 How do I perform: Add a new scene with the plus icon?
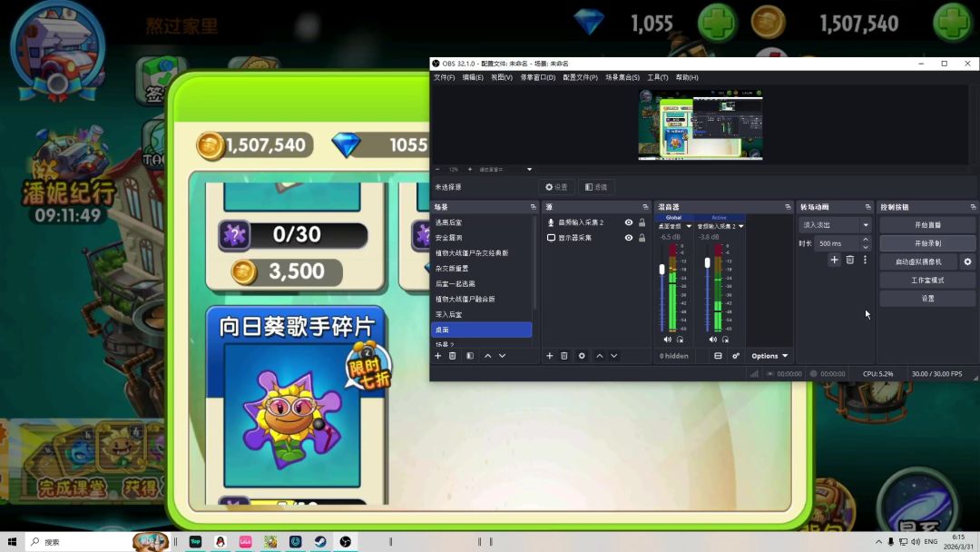(437, 356)
